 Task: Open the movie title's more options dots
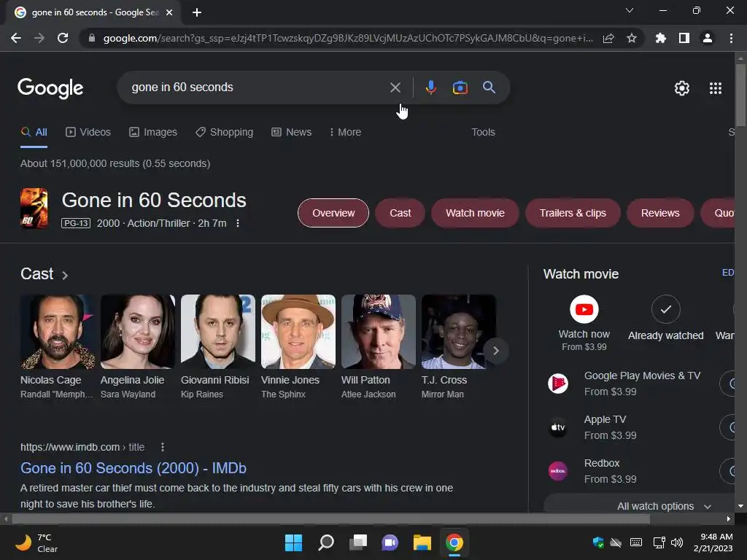238,223
